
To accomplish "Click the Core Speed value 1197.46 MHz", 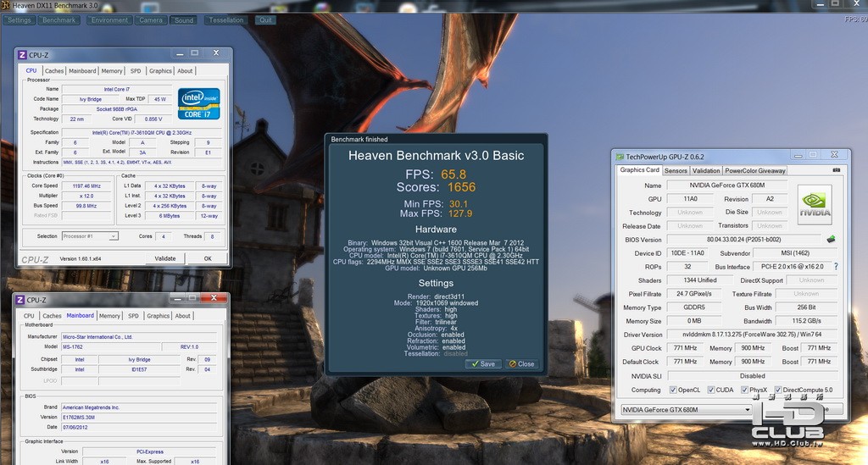I will pos(86,185).
